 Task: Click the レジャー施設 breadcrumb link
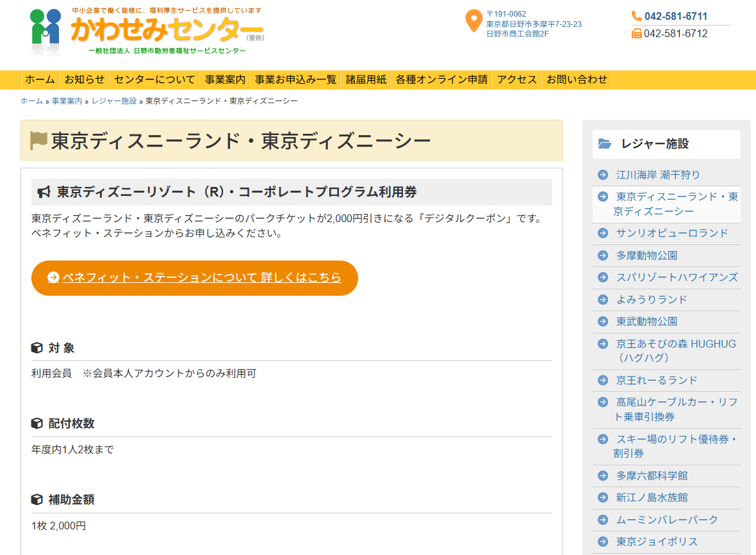click(x=114, y=101)
